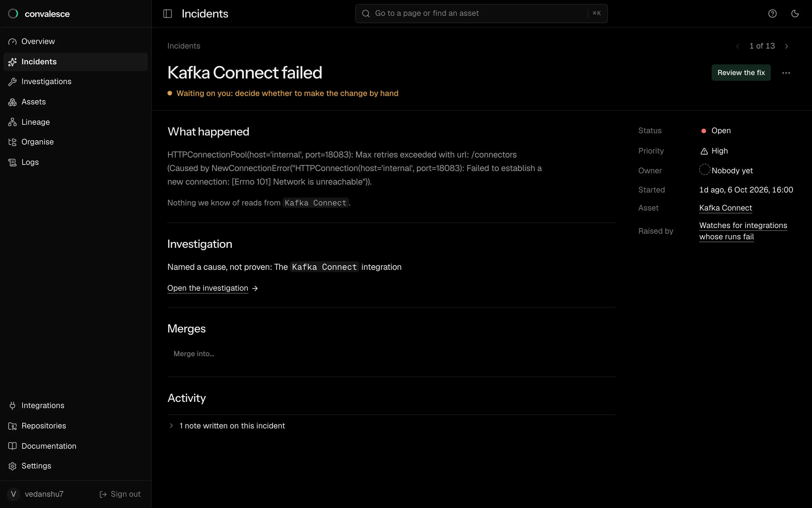The height and width of the screenshot is (508, 812).
Task: Click the convalesce logo icon
Action: [x=13, y=14]
